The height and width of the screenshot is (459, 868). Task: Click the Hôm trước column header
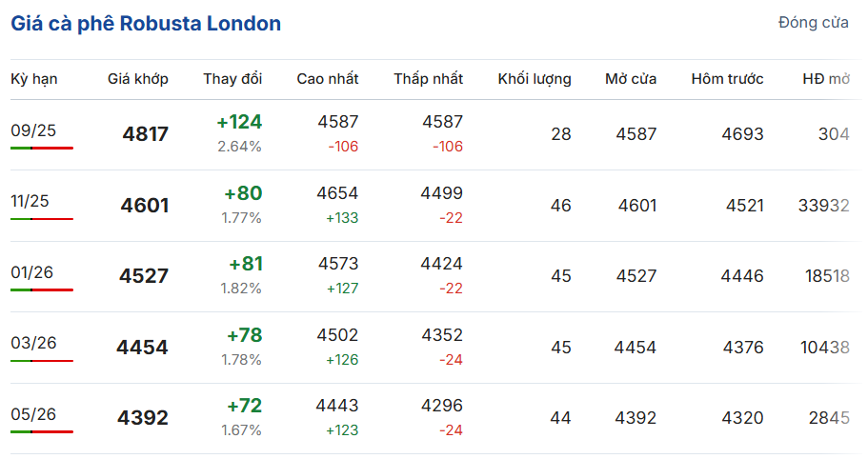[x=727, y=79]
